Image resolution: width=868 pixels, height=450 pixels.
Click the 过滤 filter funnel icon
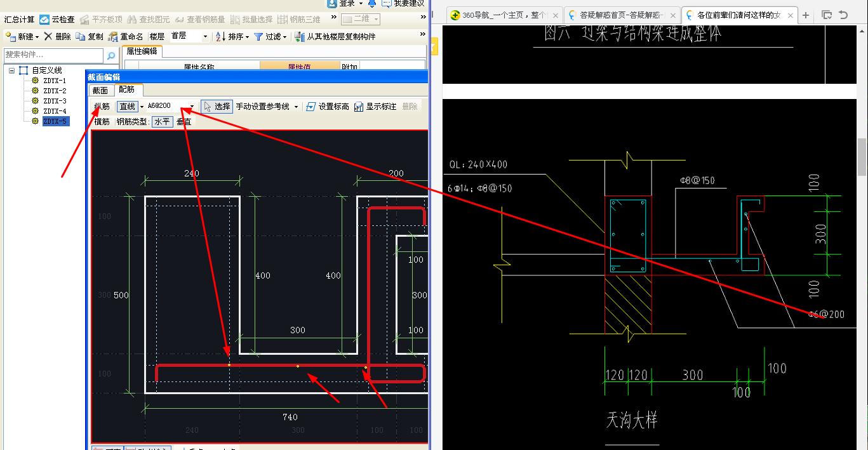(258, 37)
